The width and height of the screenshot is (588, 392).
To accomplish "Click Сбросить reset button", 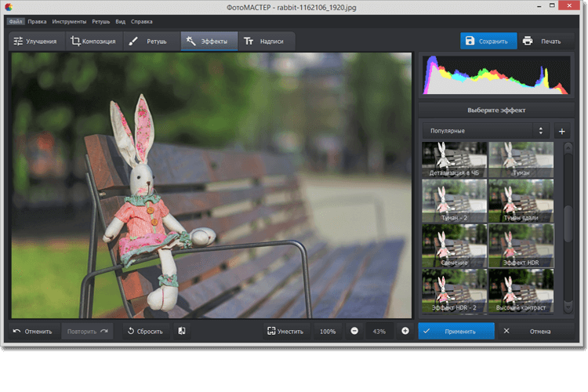I will pyautogui.click(x=144, y=331).
